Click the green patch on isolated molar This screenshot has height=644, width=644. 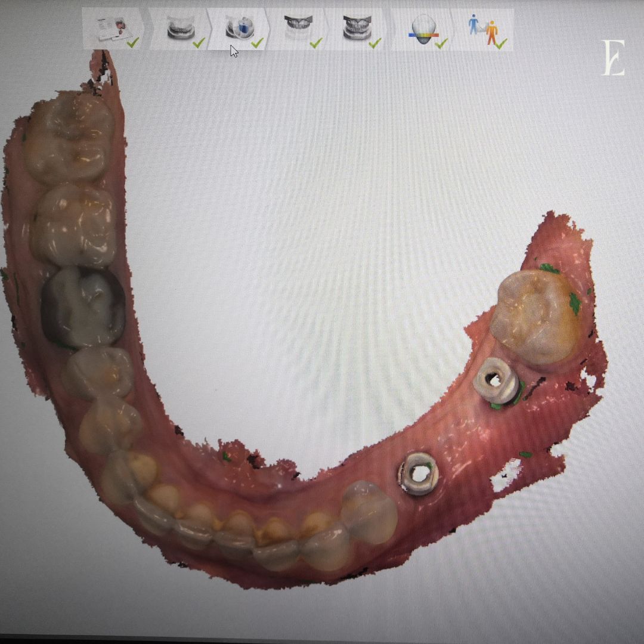[x=574, y=304]
